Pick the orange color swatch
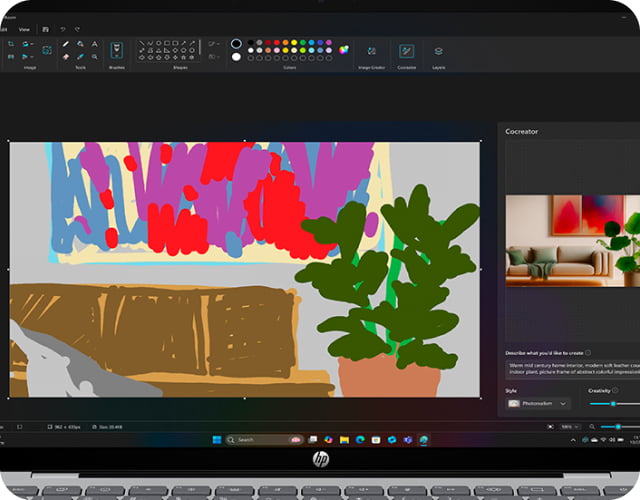 point(285,42)
